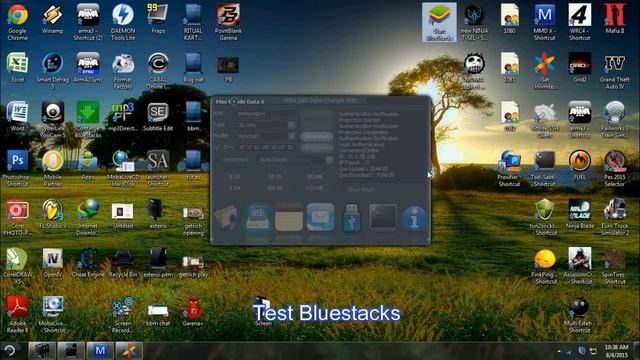Select the Mobile Partner icon
Screen dimensions: 640x360
(x=53, y=168)
